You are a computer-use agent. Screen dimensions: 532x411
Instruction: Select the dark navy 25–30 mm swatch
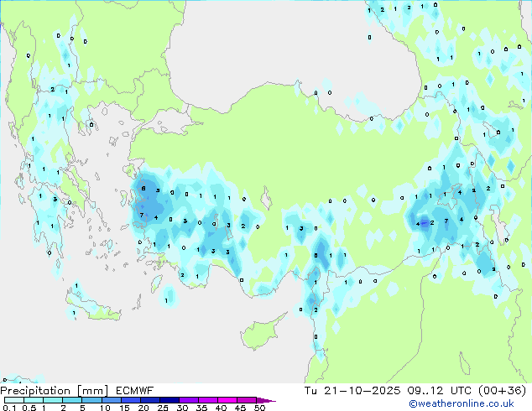tap(169, 400)
